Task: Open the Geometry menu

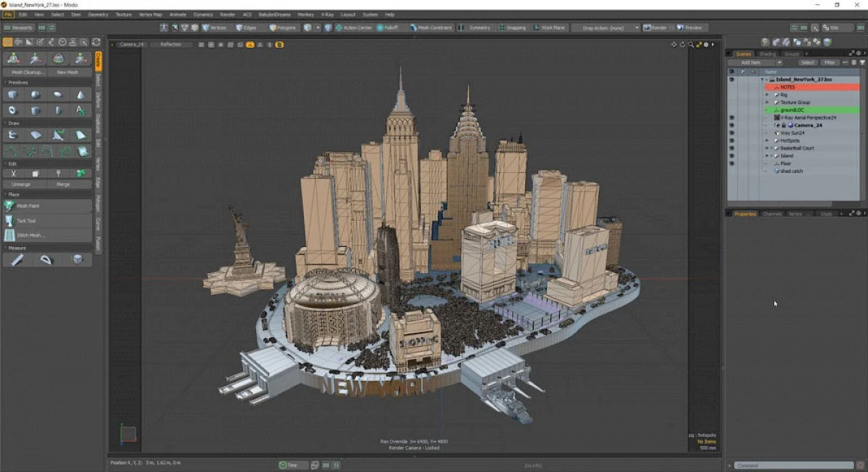Action: [x=98, y=14]
